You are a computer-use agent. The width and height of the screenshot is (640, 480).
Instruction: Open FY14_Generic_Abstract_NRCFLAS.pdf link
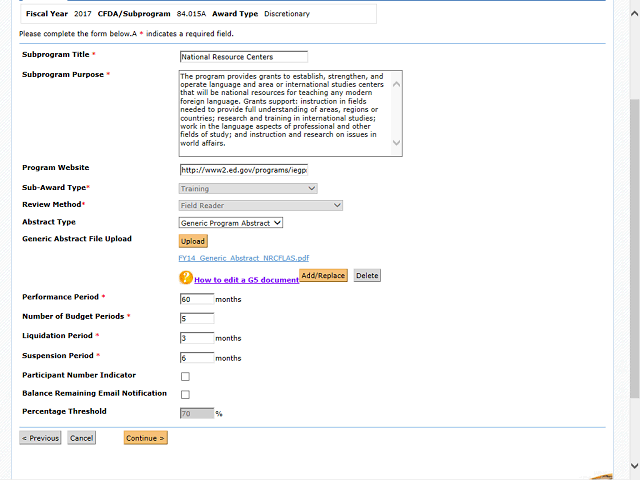pyautogui.click(x=244, y=258)
